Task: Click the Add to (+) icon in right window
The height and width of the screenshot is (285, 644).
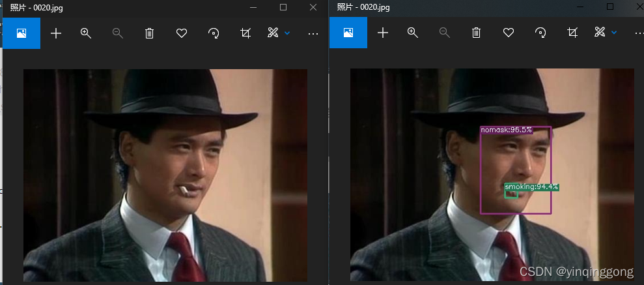Action: (383, 33)
